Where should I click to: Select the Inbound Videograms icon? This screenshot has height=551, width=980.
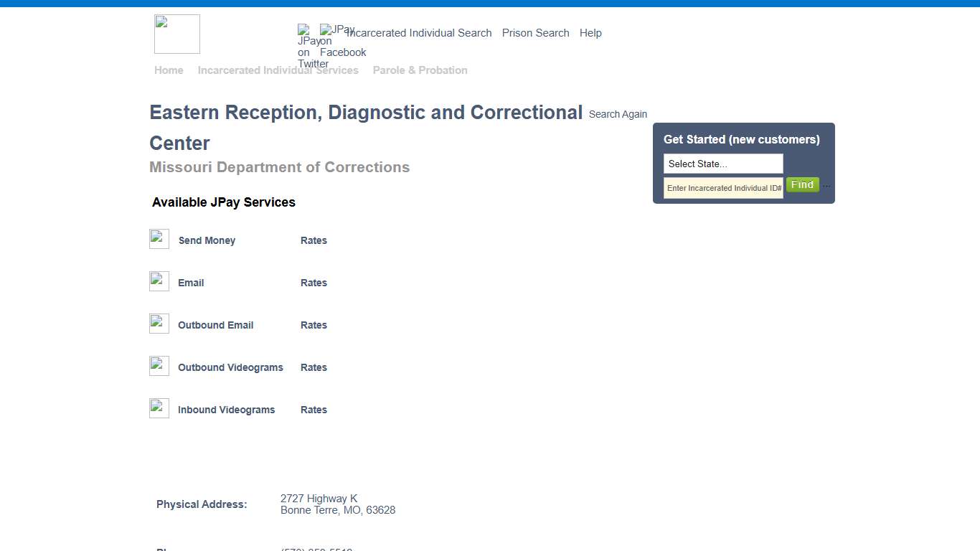tap(159, 408)
